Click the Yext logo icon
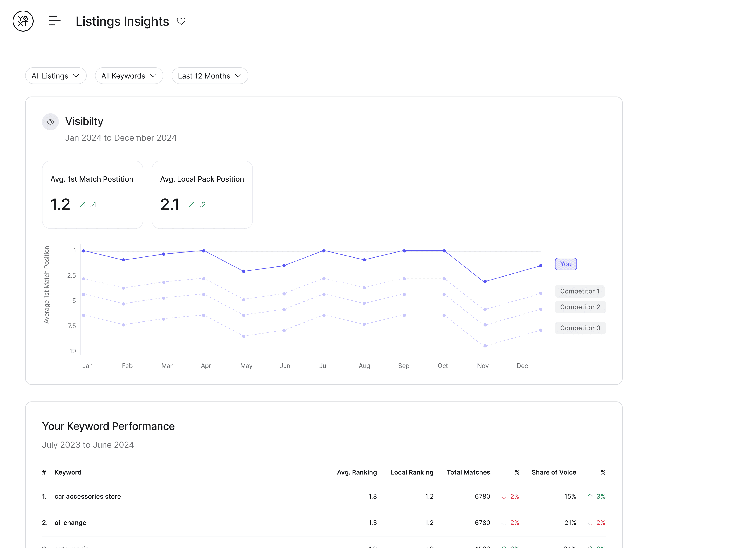This screenshot has width=756, height=548. 23,21
